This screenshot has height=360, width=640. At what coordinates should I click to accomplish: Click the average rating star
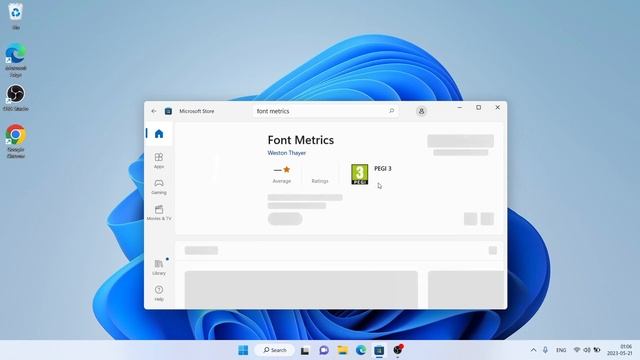pos(287,169)
